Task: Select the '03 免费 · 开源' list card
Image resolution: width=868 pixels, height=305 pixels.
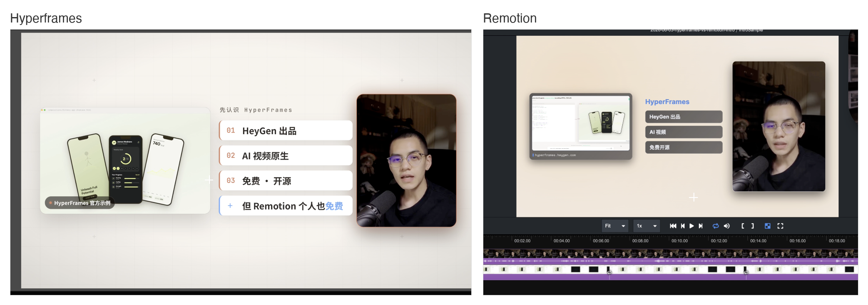Action: click(286, 180)
